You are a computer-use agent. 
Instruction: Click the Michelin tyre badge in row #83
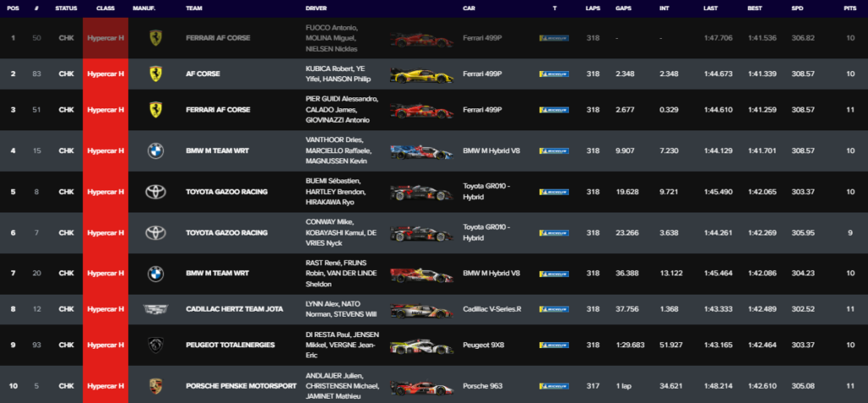[554, 74]
